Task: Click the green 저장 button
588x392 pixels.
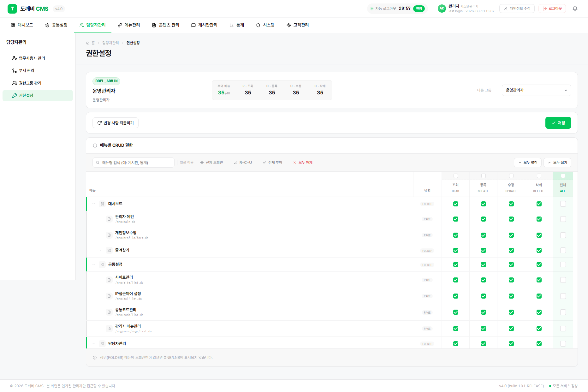Action: 558,123
